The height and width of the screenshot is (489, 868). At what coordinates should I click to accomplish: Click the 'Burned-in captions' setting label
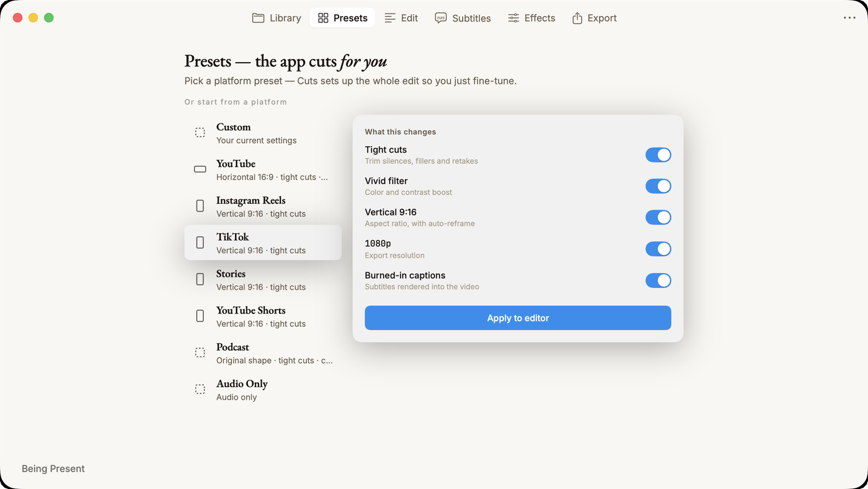point(405,276)
